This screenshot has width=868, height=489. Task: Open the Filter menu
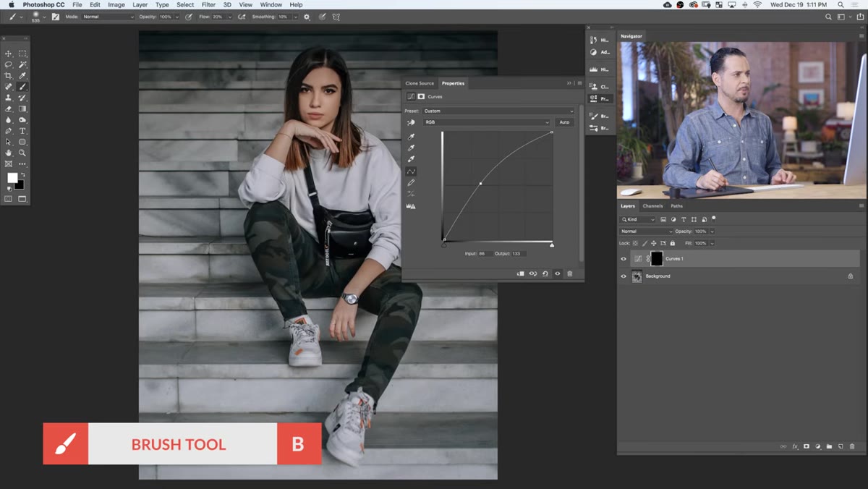pyautogui.click(x=208, y=4)
